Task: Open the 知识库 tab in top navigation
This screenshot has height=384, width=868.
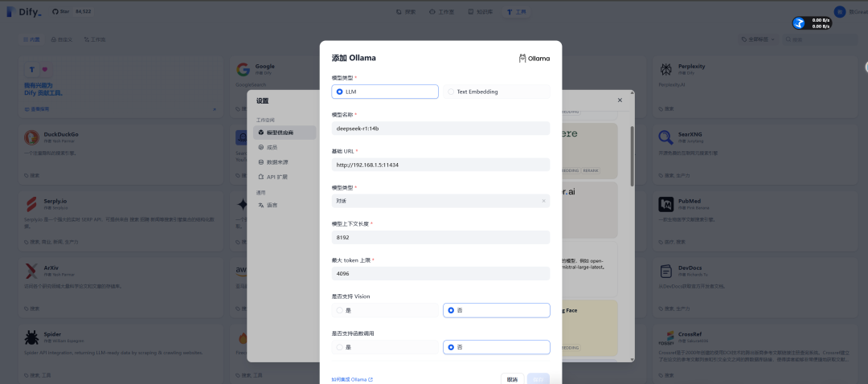Action: point(481,11)
